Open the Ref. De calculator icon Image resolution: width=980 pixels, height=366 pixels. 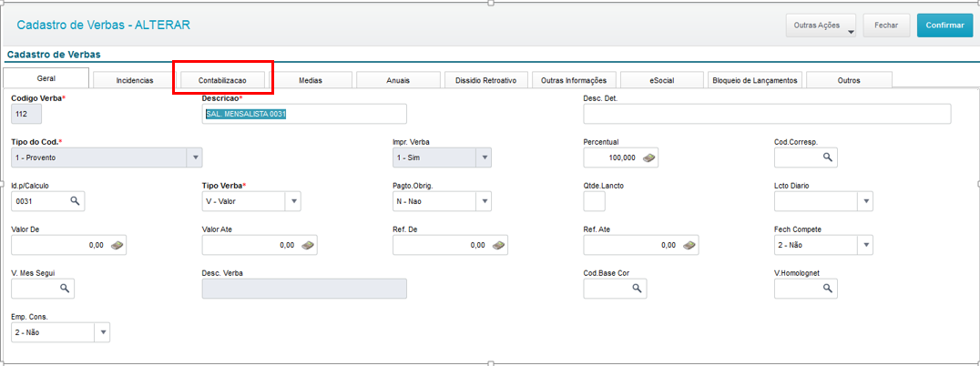click(x=498, y=246)
